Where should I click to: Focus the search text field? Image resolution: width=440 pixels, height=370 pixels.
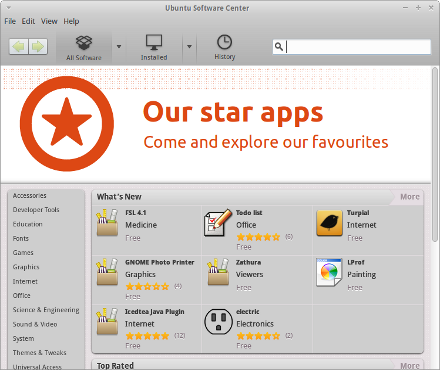352,47
